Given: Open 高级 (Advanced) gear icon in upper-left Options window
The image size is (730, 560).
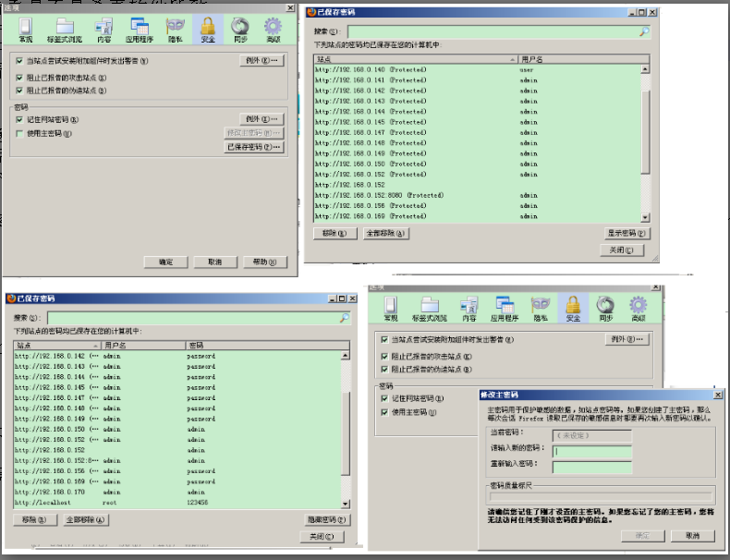Looking at the screenshot, I should tap(273, 30).
